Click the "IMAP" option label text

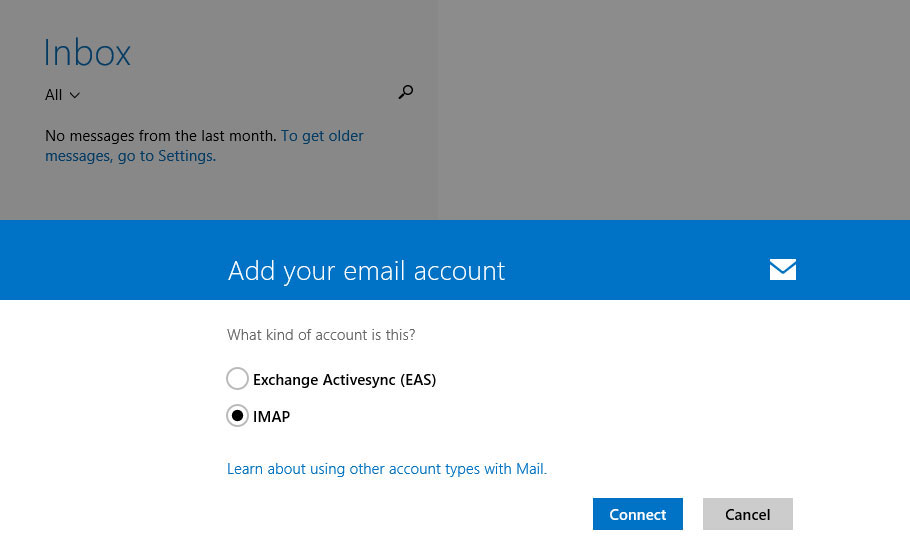271,417
